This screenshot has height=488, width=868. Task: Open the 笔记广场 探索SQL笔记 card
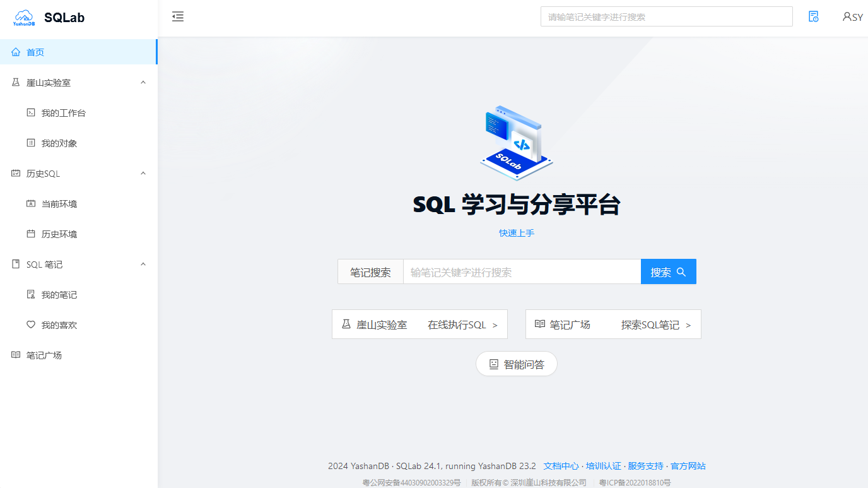coord(613,324)
